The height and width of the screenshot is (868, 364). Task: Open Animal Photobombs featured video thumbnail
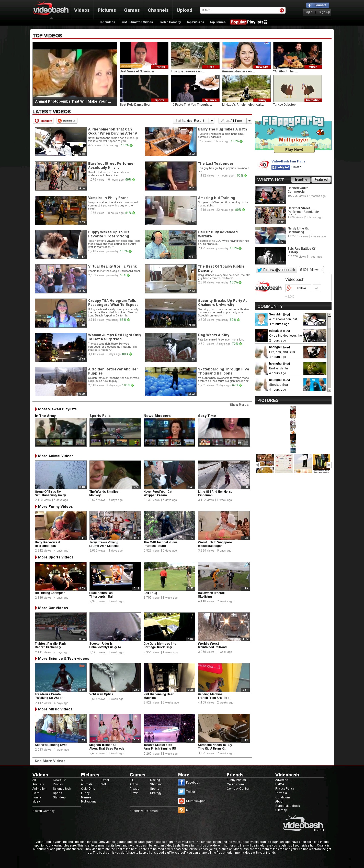75,74
